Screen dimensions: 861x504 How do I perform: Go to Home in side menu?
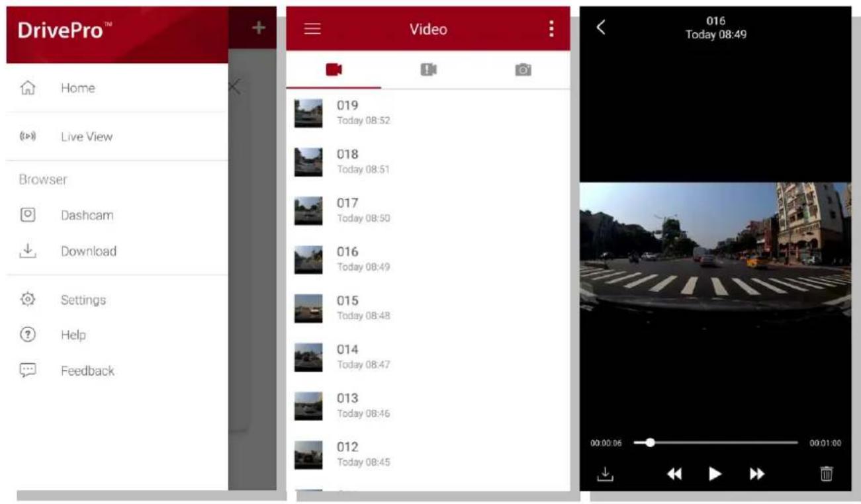[x=117, y=88]
